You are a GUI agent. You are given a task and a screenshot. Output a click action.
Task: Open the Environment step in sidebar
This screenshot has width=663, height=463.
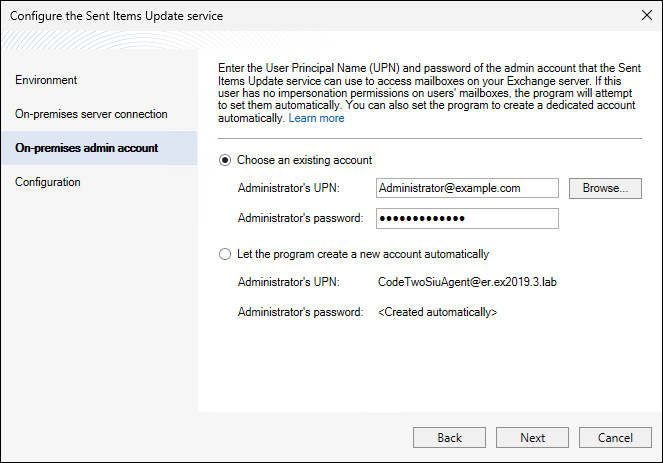click(x=46, y=80)
